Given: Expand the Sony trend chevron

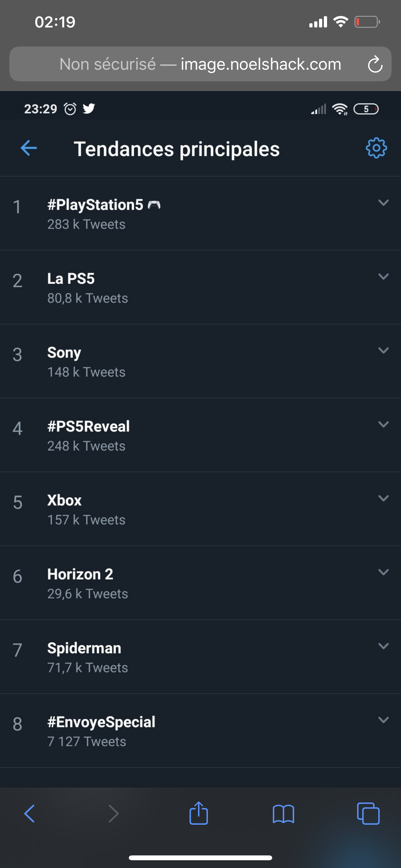Looking at the screenshot, I should click(x=384, y=350).
